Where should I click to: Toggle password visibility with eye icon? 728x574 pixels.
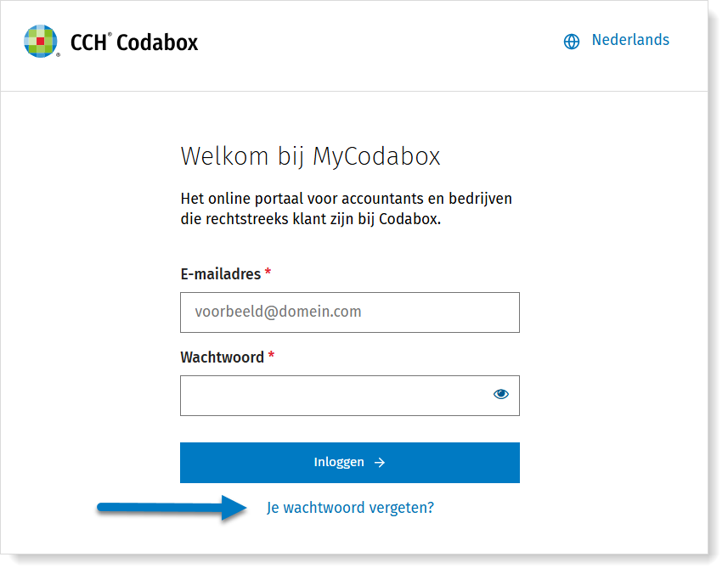pyautogui.click(x=501, y=395)
